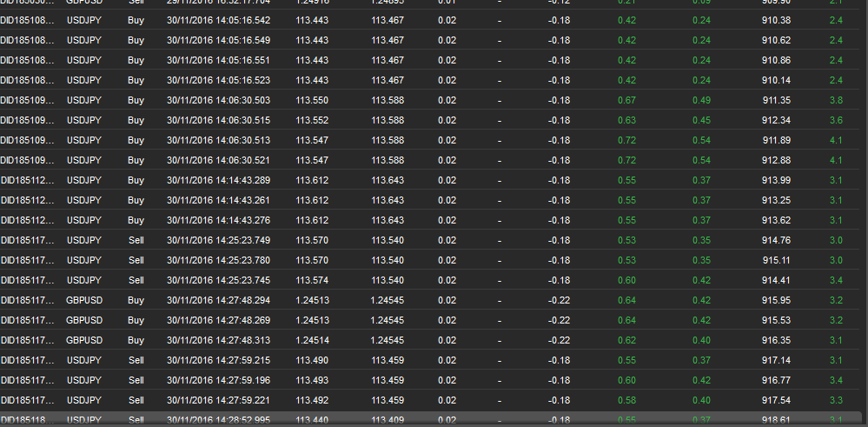
Task: Click the entry price 113.552 cell
Action: coord(312,120)
